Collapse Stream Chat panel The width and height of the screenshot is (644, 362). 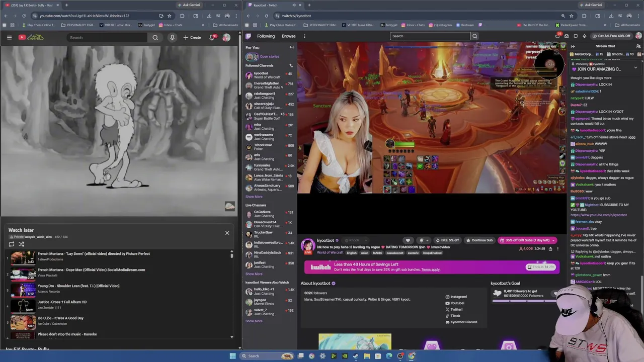coord(573,46)
